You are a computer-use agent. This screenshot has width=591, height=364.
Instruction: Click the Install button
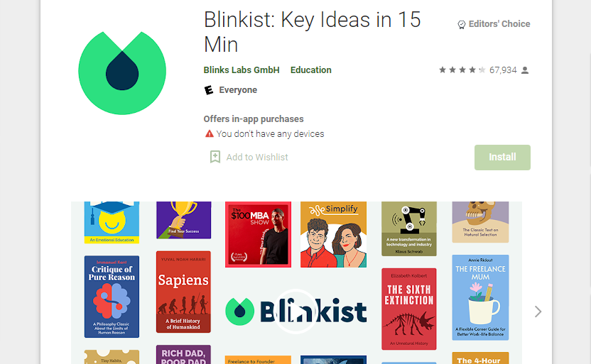coord(502,158)
